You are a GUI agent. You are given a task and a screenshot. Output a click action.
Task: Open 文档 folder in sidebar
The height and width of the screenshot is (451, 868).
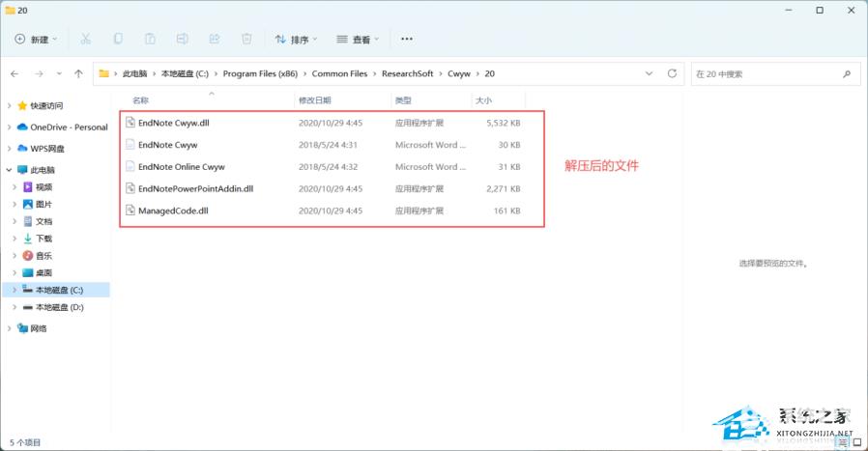pyautogui.click(x=43, y=221)
